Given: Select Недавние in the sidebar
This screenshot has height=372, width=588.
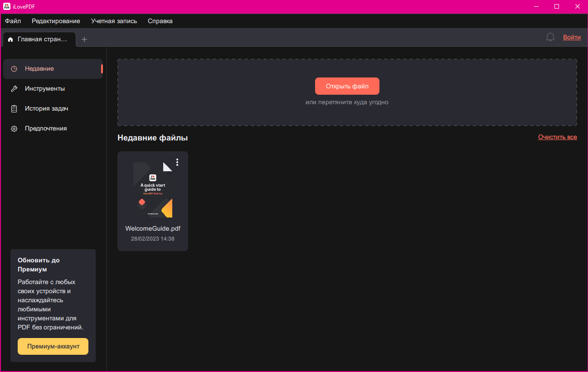Looking at the screenshot, I should (x=53, y=69).
